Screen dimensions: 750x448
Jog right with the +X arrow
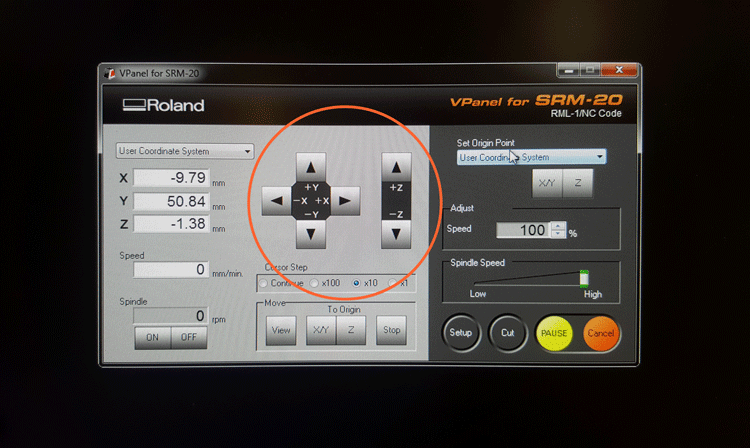pyautogui.click(x=345, y=201)
